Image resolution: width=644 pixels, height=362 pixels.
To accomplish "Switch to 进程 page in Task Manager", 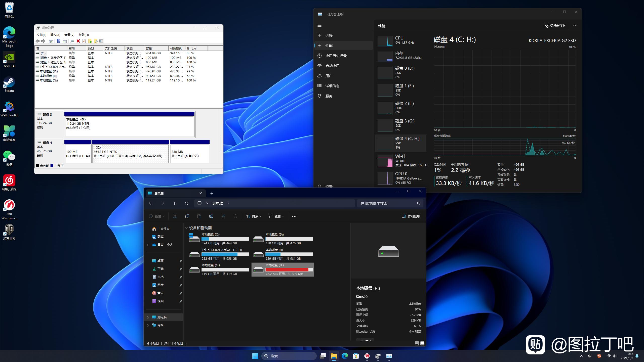I will coord(344,36).
